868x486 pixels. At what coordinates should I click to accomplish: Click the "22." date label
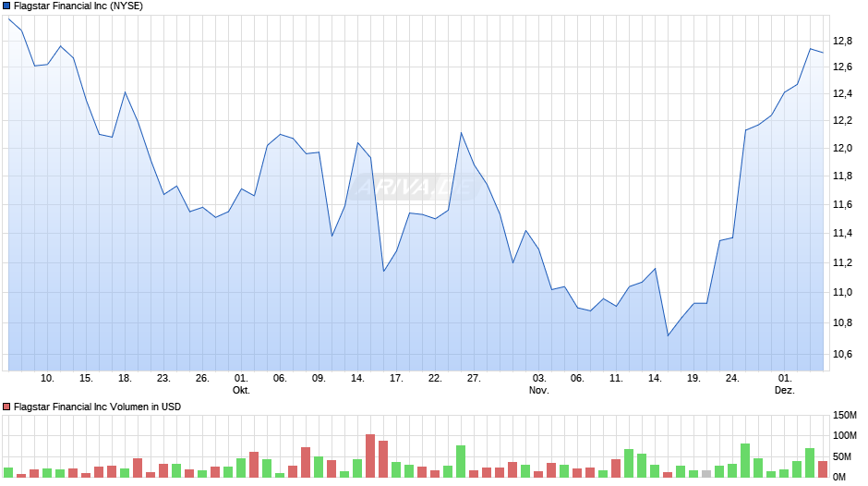pos(435,378)
